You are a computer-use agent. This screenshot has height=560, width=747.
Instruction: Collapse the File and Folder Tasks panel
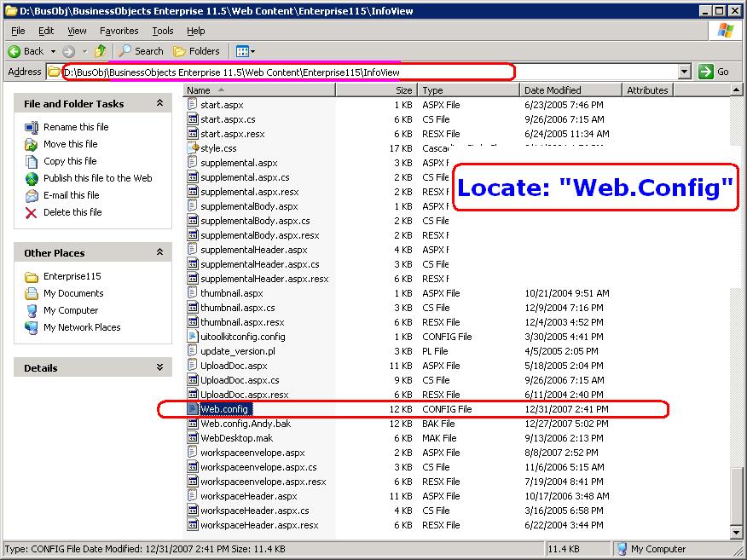[x=160, y=103]
